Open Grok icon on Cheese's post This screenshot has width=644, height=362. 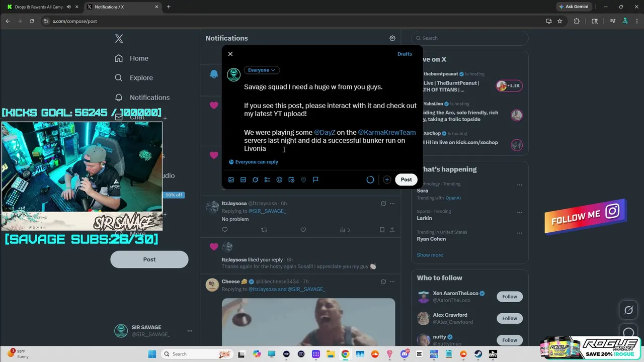pyautogui.click(x=383, y=282)
